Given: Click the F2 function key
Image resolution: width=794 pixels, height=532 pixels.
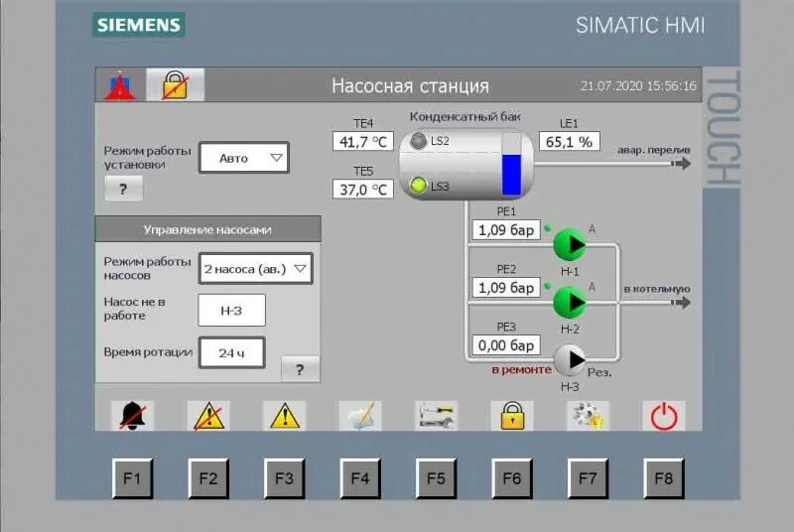Looking at the screenshot, I should click(x=208, y=478).
